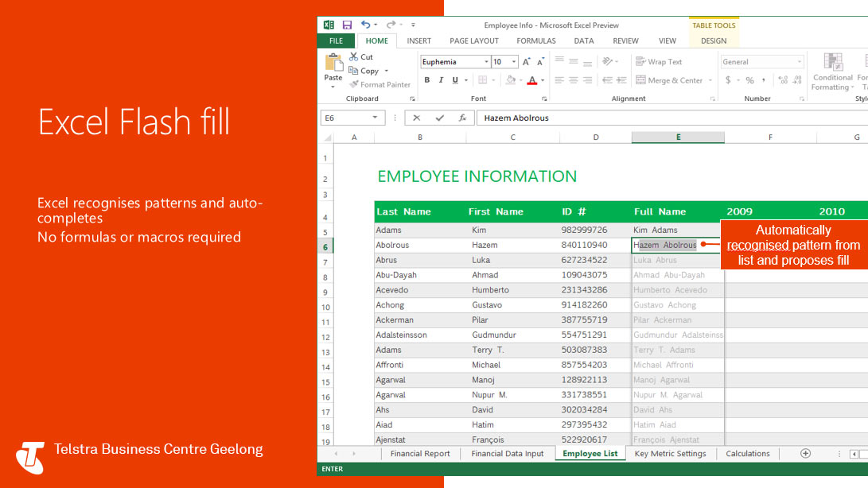Select the Format Painter brush
Image resolution: width=868 pixels, height=488 pixels.
[354, 84]
